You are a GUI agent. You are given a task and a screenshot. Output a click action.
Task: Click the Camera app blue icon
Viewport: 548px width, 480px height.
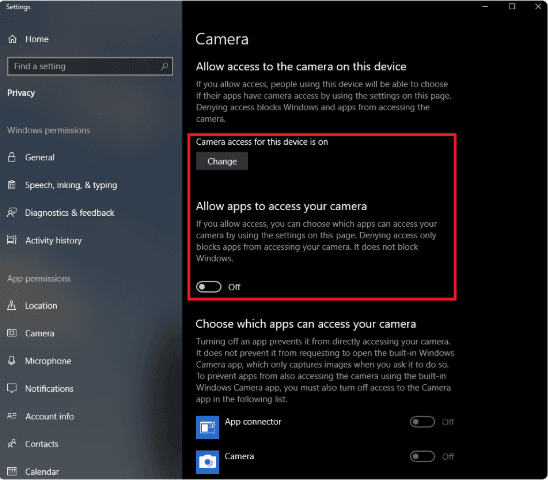(207, 462)
